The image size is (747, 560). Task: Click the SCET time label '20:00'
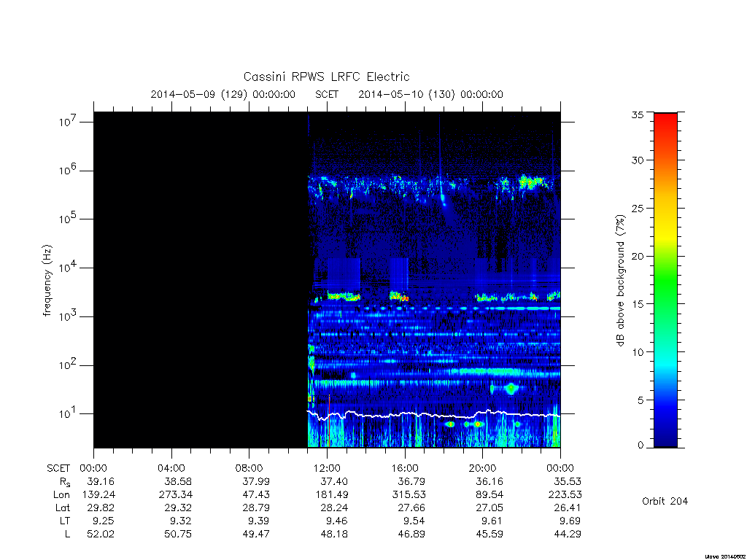point(482,468)
